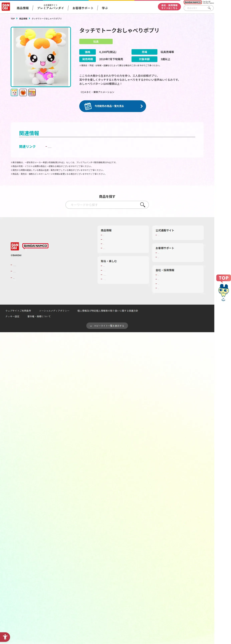This screenshot has height=644, width=231.
Task: Click the footer 公式通販サイト heading
Action: (x=165, y=231)
